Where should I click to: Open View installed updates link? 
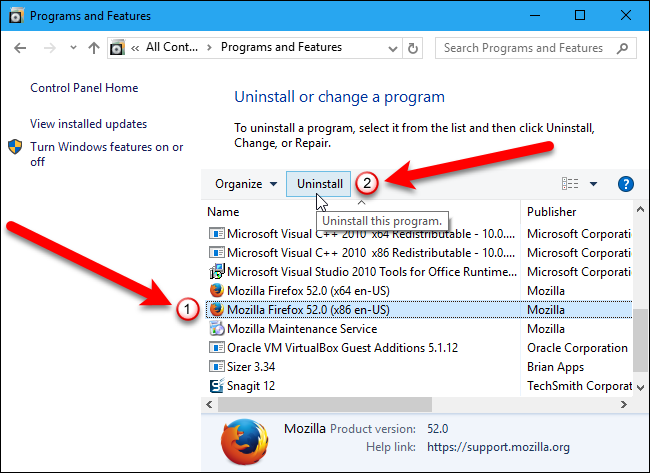coord(88,124)
